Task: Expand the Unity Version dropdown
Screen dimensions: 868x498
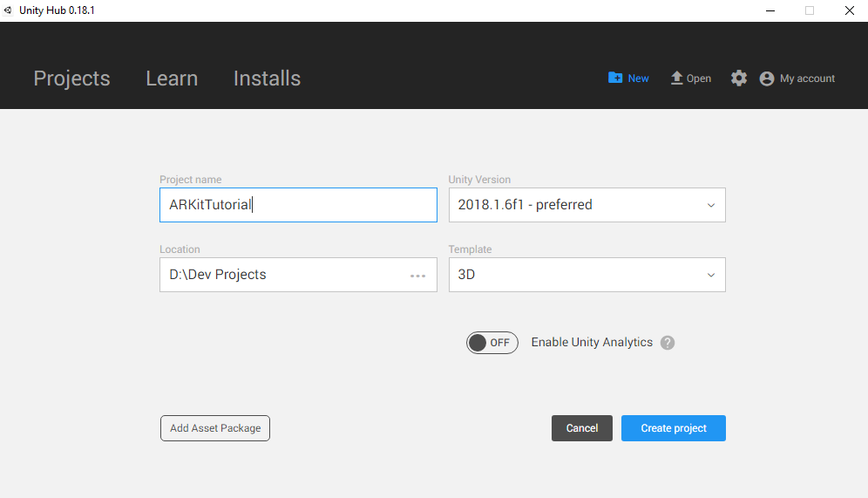Action: pyautogui.click(x=587, y=205)
